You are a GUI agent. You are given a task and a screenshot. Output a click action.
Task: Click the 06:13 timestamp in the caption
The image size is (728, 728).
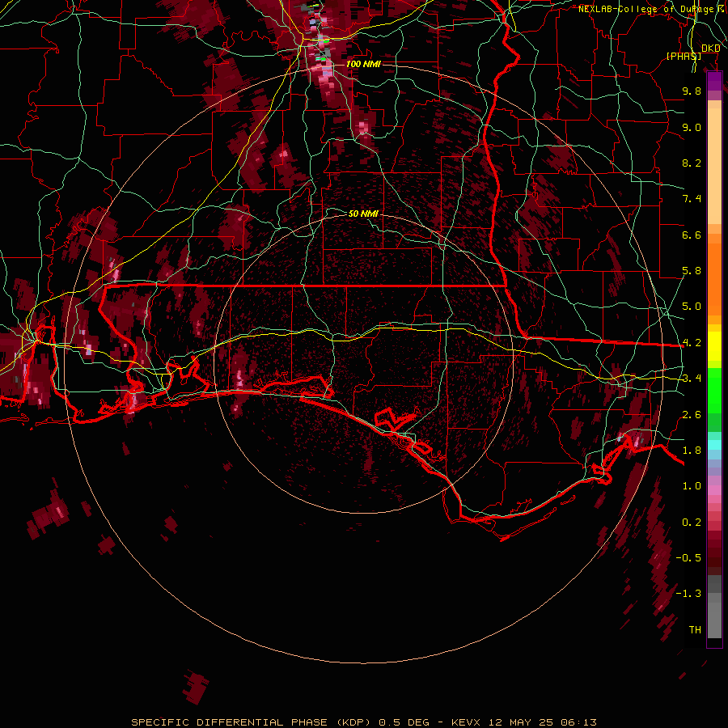[578, 722]
